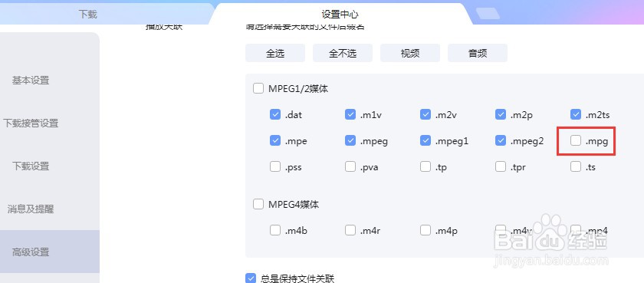Uncheck 总是保持文件关联 checkbox
Screen dimensions: 644x283
251,278
